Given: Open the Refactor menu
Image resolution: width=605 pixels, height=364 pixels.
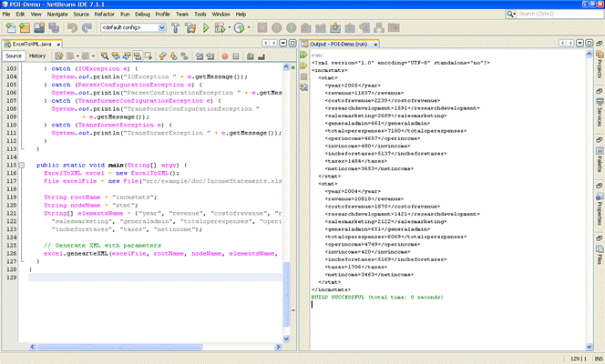Looking at the screenshot, I should (104, 15).
